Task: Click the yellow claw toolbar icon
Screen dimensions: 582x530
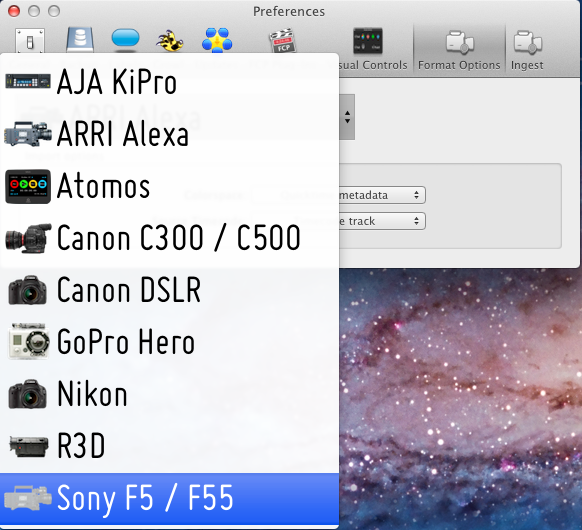Action: (x=170, y=41)
